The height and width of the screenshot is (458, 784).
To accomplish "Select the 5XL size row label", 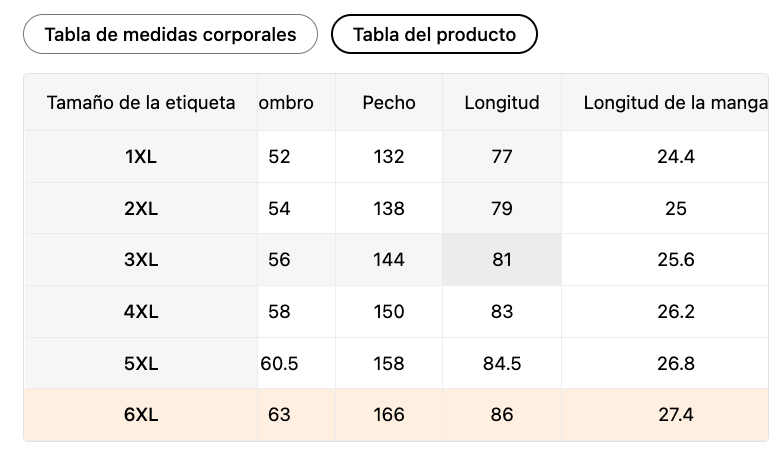I will point(141,363).
